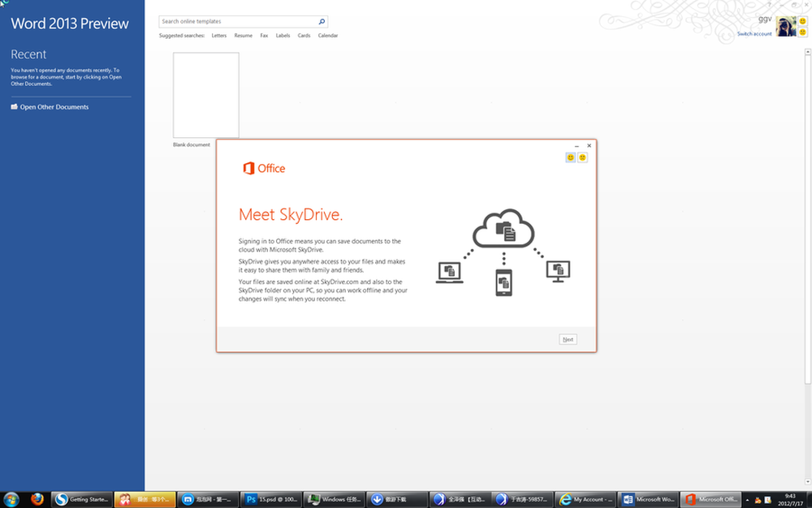Switch to the download manager taskbar button
Screen dimensions: 812x508
click(x=397, y=499)
